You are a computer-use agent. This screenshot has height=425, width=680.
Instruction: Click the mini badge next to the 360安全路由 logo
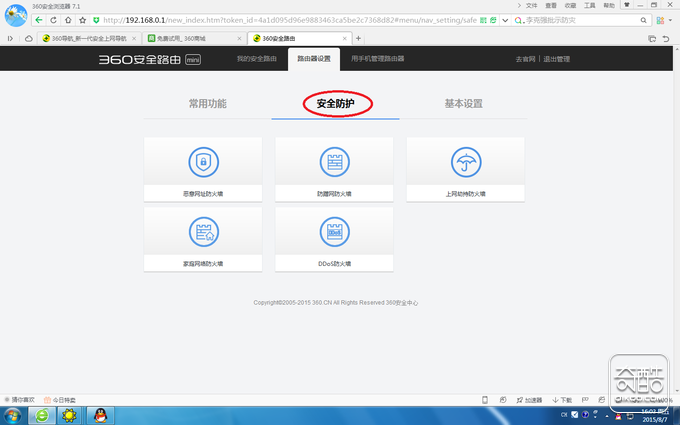(193, 59)
